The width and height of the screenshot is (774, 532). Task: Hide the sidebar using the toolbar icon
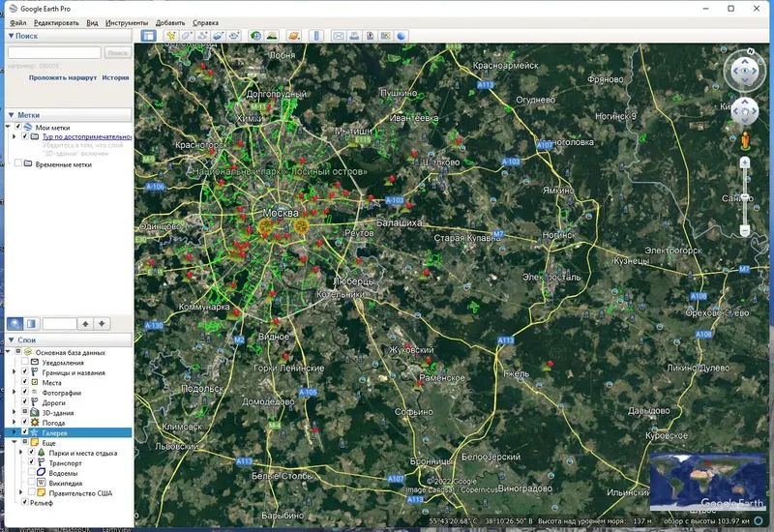click(x=148, y=36)
